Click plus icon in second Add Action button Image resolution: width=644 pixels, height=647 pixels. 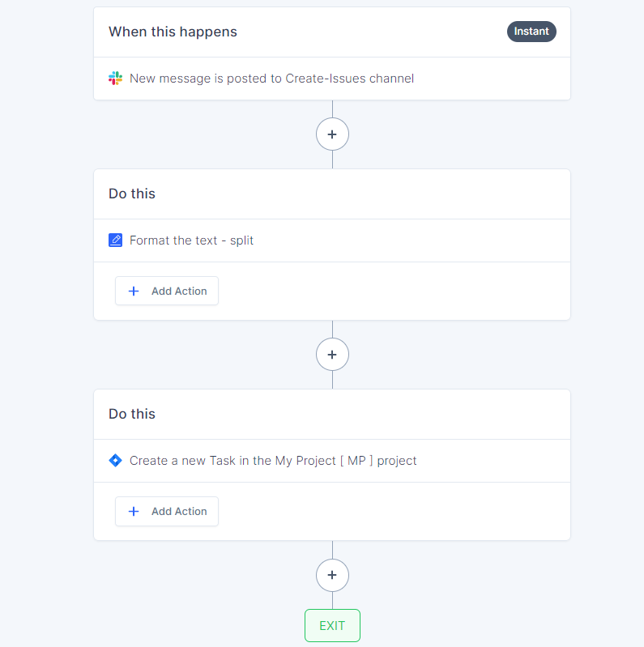point(134,512)
